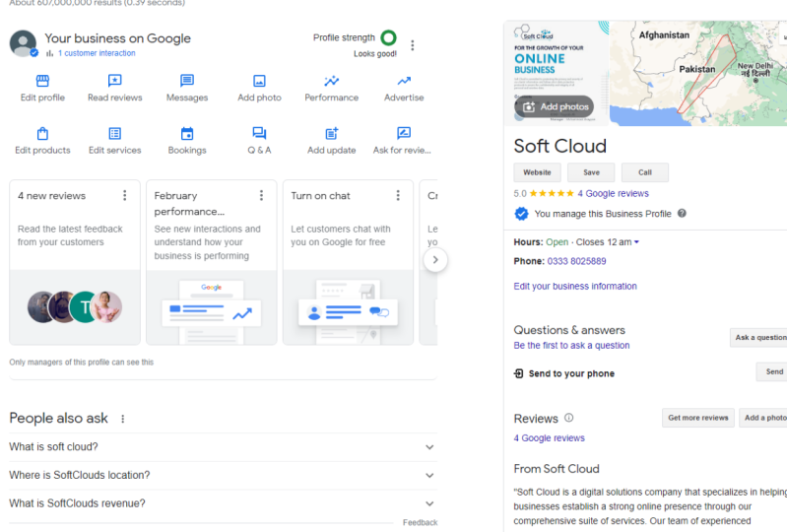The height and width of the screenshot is (532, 787).
Task: Open the Q & A chat icon
Action: tap(259, 134)
